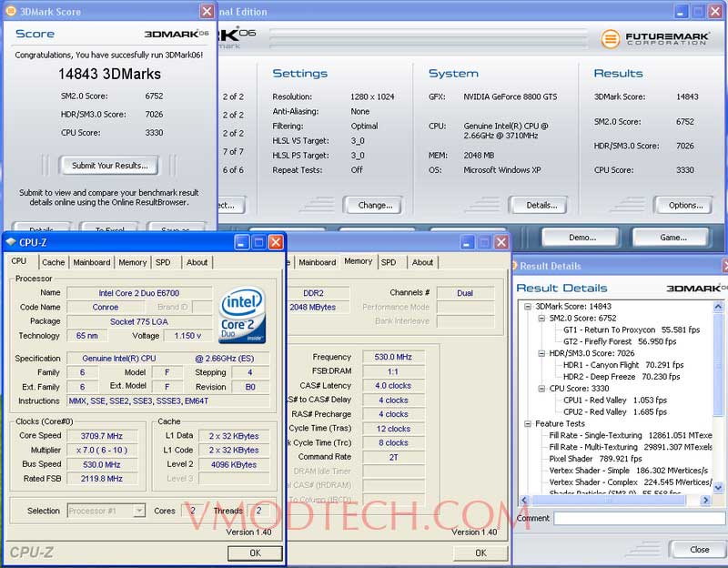
Task: Click 14843 3DMarks score text
Action: coord(109,74)
